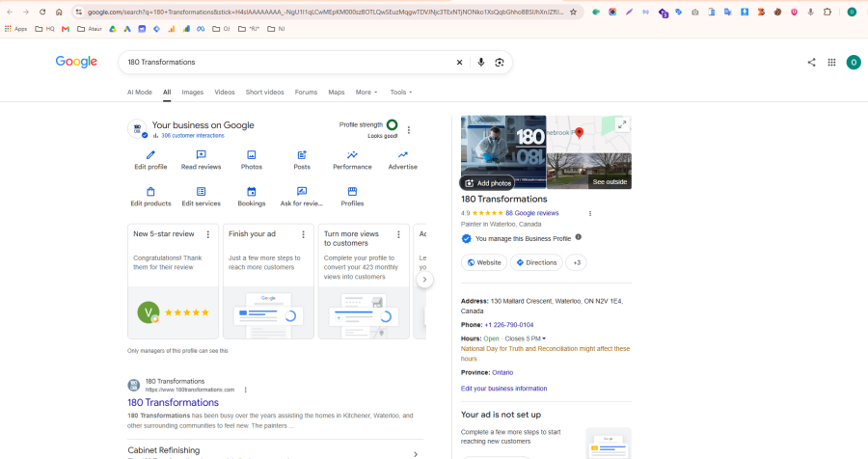Open Ask for reviews icon
The image size is (868, 459).
302,192
